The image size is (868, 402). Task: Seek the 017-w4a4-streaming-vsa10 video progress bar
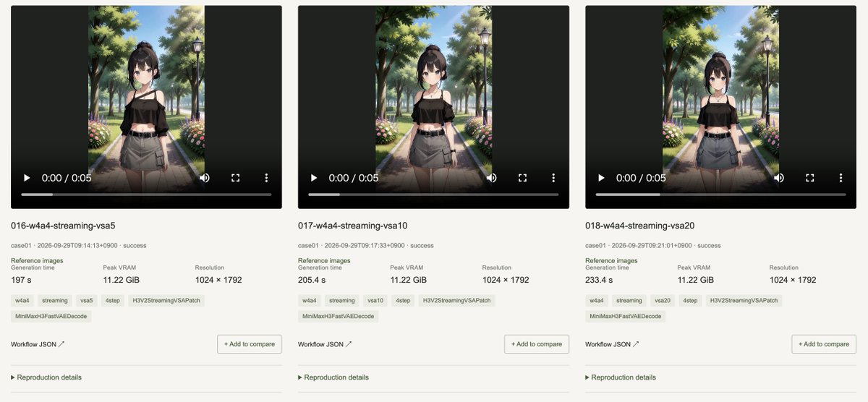(433, 194)
